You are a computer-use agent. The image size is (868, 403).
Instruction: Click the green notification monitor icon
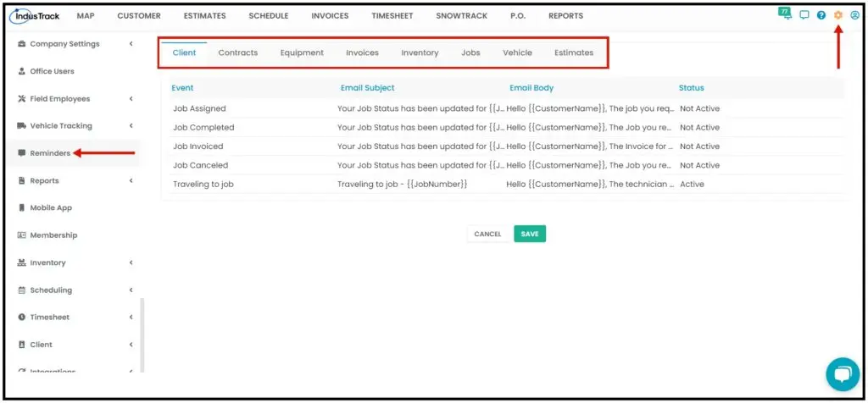(x=784, y=14)
